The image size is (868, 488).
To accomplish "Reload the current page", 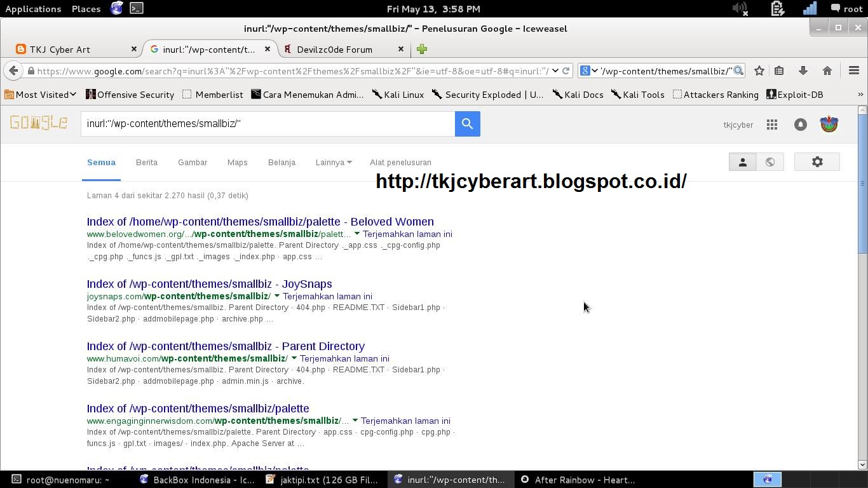I will 566,71.
